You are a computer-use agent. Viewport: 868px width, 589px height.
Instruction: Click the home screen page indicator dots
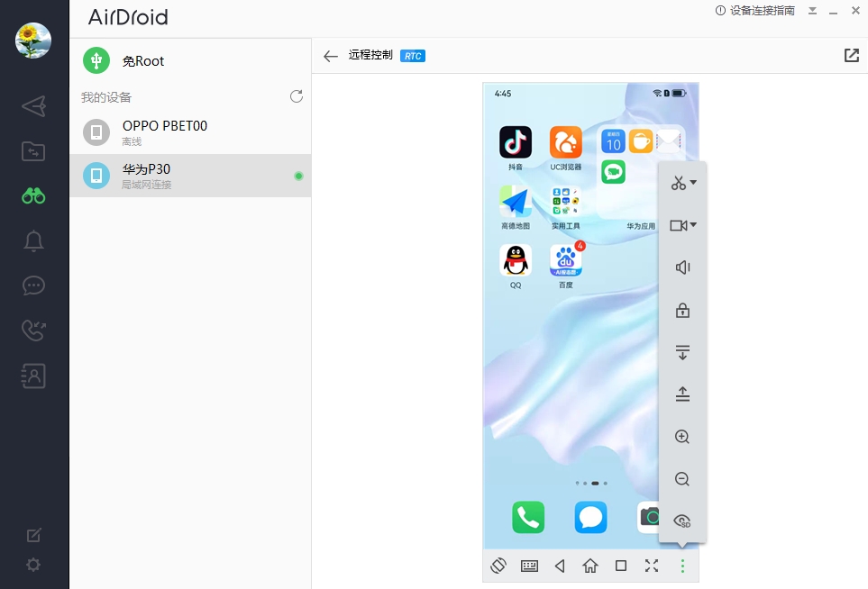pyautogui.click(x=591, y=484)
